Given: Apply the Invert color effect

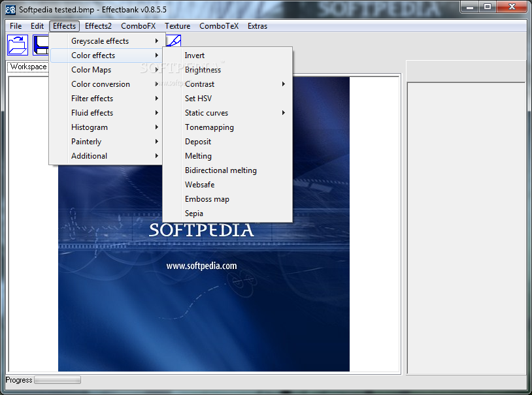Looking at the screenshot, I should click(227, 55).
